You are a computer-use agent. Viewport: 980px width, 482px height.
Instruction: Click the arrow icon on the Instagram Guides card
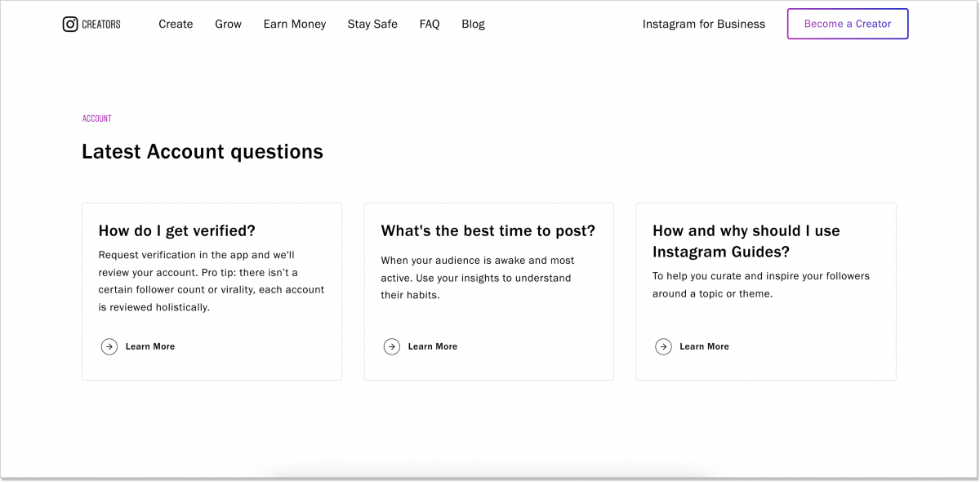click(663, 346)
